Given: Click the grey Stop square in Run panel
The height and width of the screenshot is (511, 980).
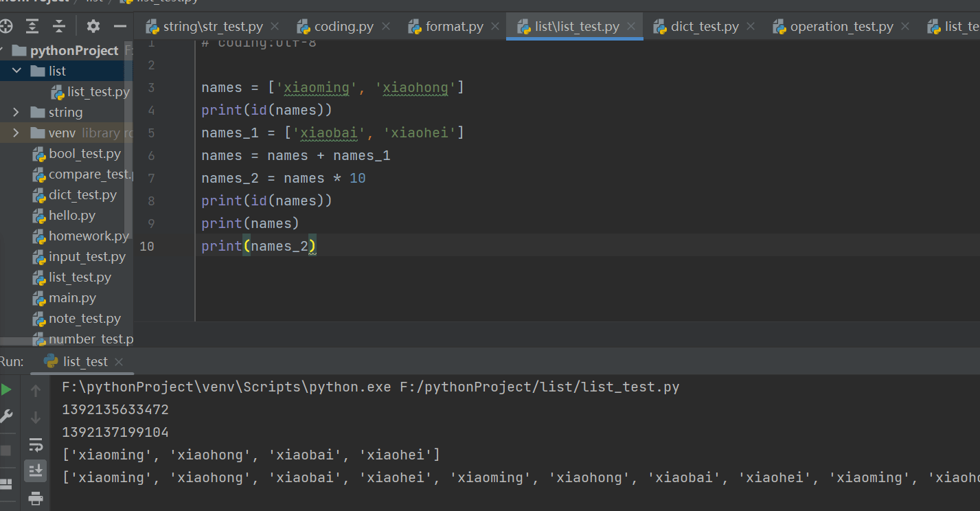Looking at the screenshot, I should coord(5,451).
